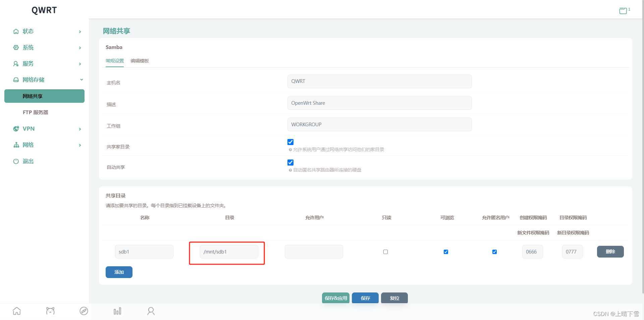
Task: Click the 退出 power icon in sidebar
Action: pyautogui.click(x=16, y=161)
